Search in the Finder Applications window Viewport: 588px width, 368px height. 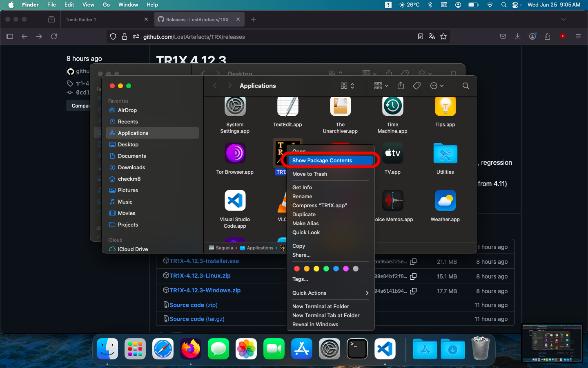click(466, 86)
